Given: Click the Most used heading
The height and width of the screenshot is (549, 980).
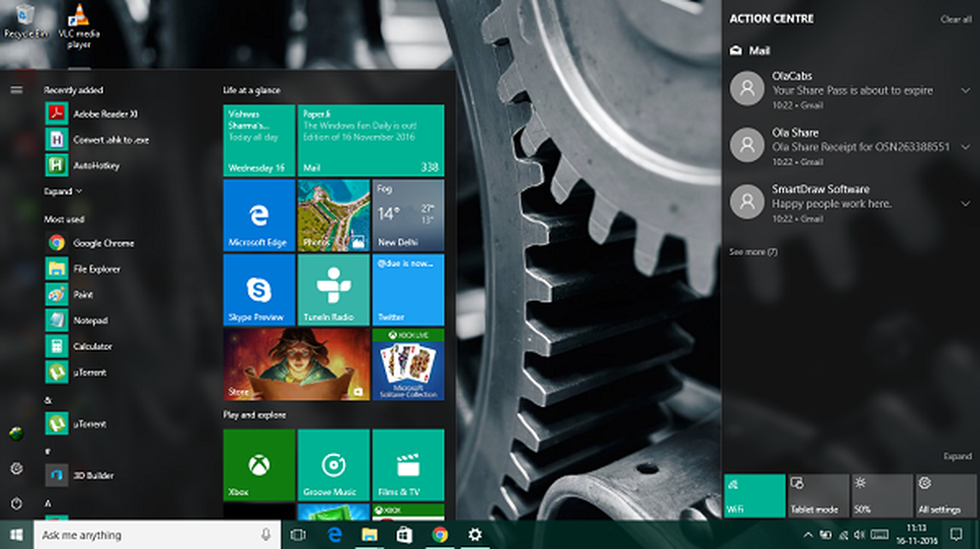Looking at the screenshot, I should [64, 219].
